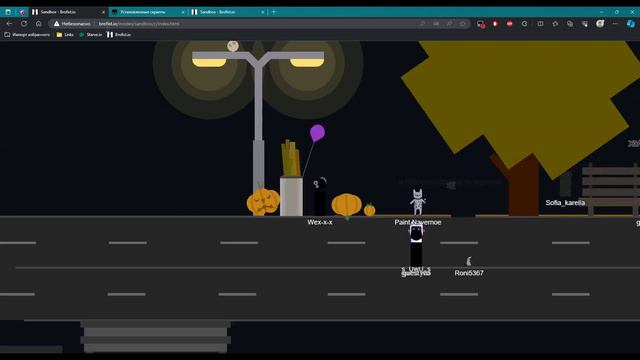Open the red ABP-style extension icon
This screenshot has height=360, width=640.
point(509,24)
